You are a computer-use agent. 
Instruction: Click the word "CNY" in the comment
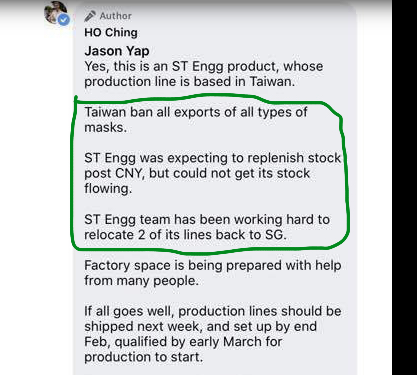coord(130,173)
